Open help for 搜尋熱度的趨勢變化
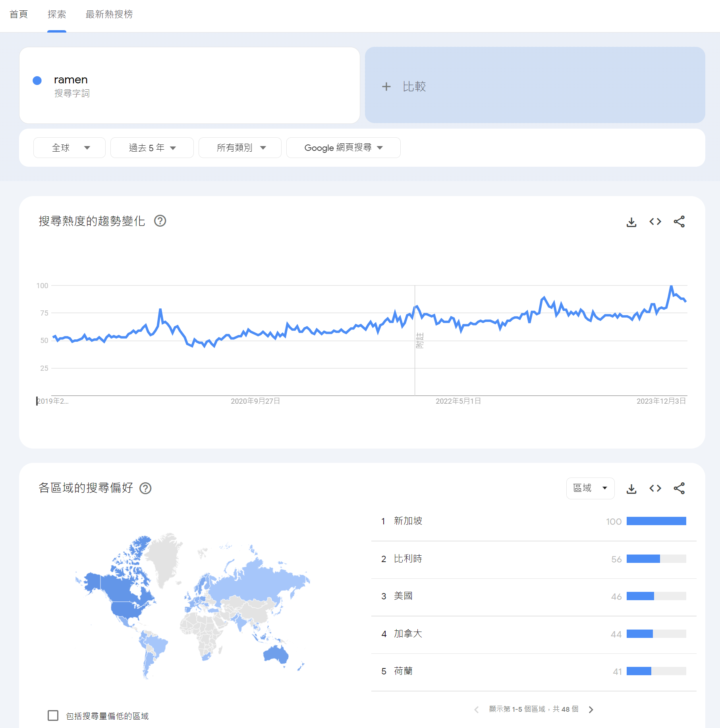The width and height of the screenshot is (720, 728). tap(160, 221)
